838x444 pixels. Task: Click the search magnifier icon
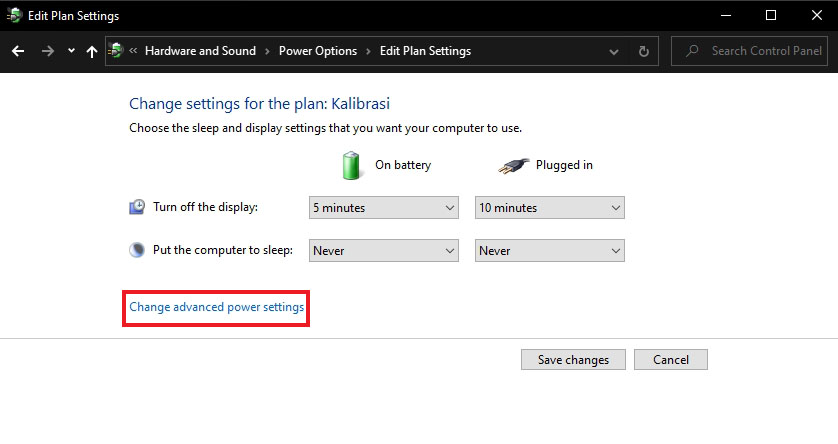tap(691, 51)
